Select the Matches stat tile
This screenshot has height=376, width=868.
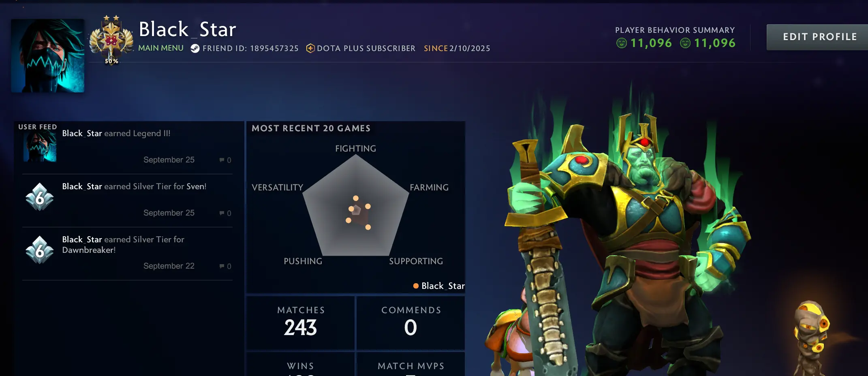click(x=301, y=323)
